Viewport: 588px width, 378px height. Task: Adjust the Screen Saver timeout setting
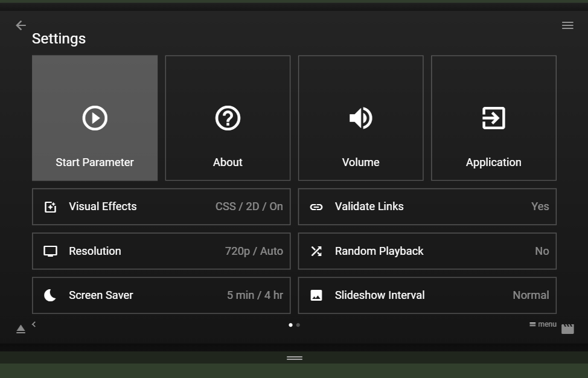[161, 295]
